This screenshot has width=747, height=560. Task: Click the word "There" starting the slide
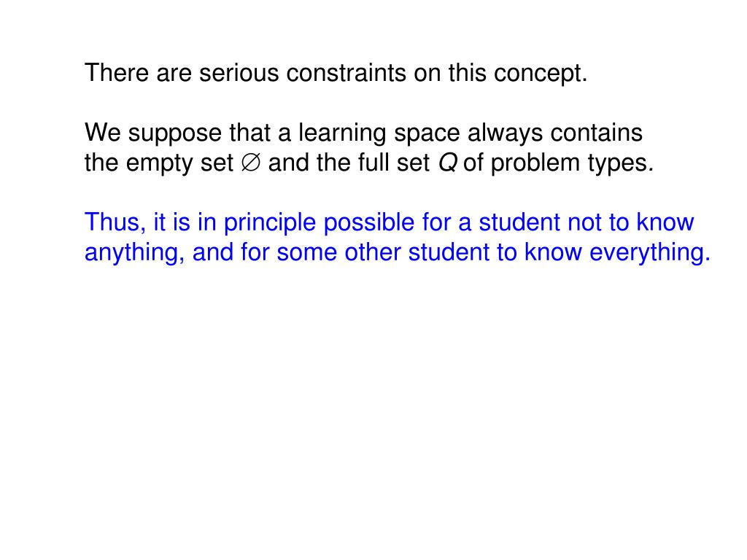pos(117,74)
